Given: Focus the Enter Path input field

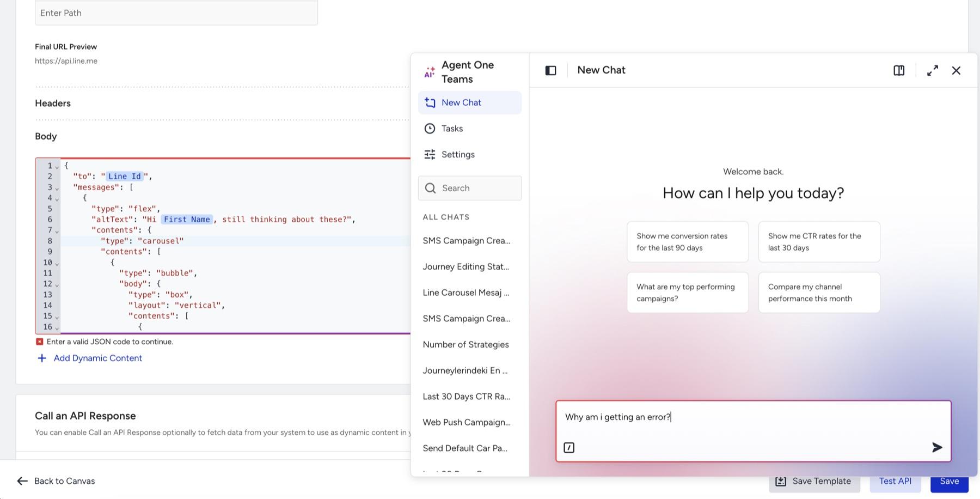Looking at the screenshot, I should (176, 13).
